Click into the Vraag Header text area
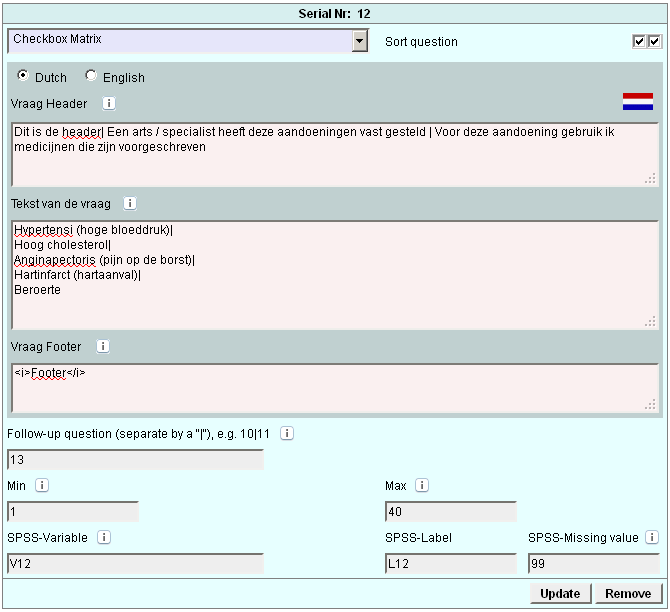670x612 pixels. tap(335, 155)
